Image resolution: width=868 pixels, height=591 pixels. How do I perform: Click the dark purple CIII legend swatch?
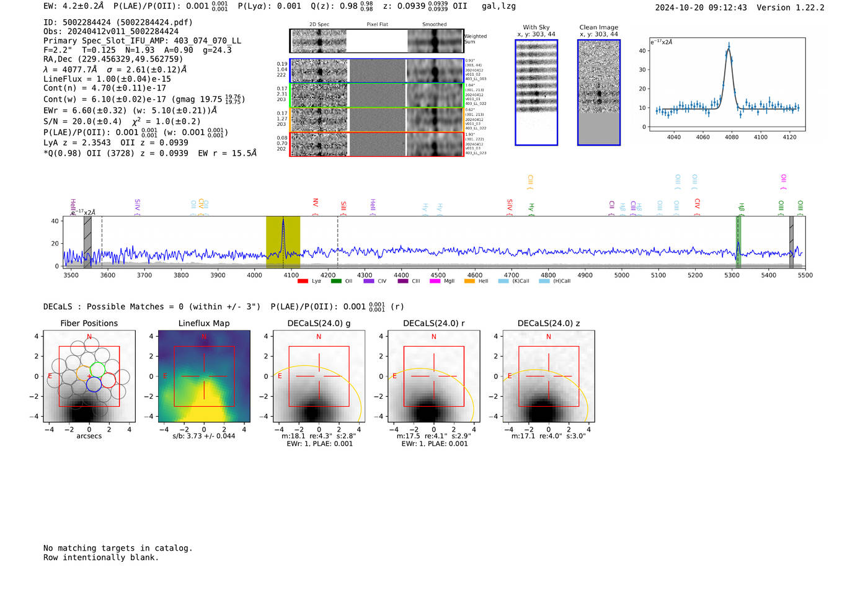(403, 281)
